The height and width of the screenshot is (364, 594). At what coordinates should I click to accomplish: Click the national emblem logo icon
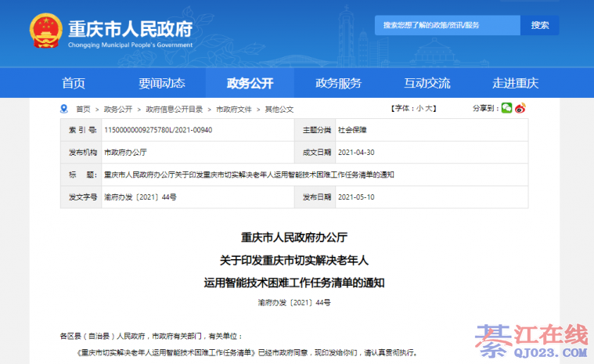(45, 30)
